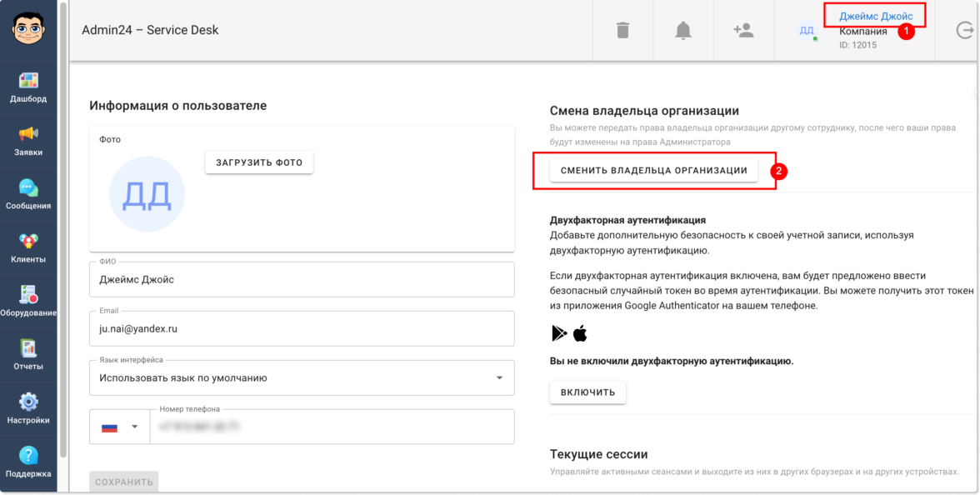This screenshot has width=980, height=495.
Task: Click the add user icon in header
Action: coord(743,30)
